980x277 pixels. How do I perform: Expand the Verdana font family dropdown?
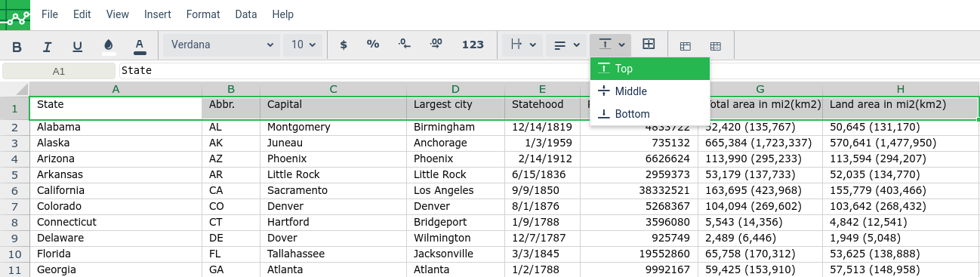click(x=221, y=45)
